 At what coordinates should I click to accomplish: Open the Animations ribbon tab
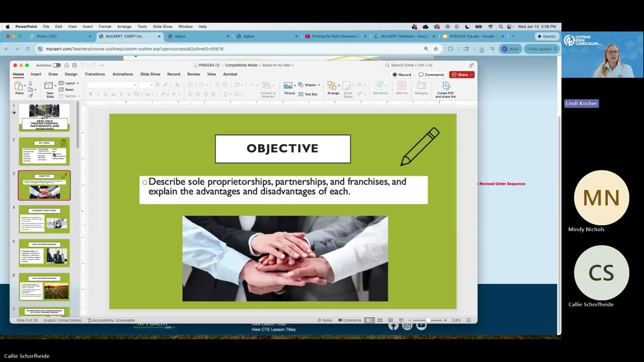coord(123,74)
